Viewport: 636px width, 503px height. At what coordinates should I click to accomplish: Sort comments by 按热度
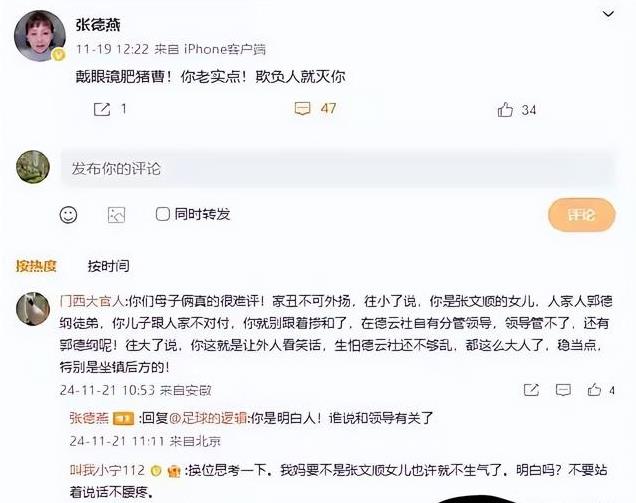point(36,266)
